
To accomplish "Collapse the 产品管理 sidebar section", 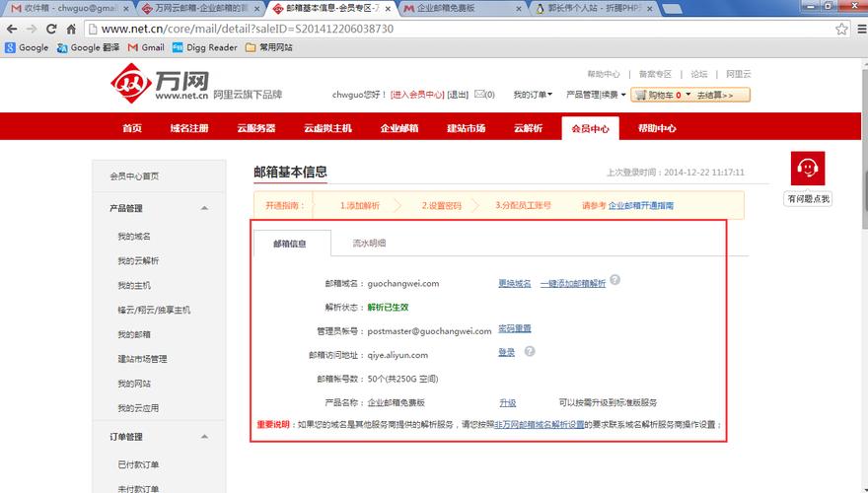I will [204, 208].
